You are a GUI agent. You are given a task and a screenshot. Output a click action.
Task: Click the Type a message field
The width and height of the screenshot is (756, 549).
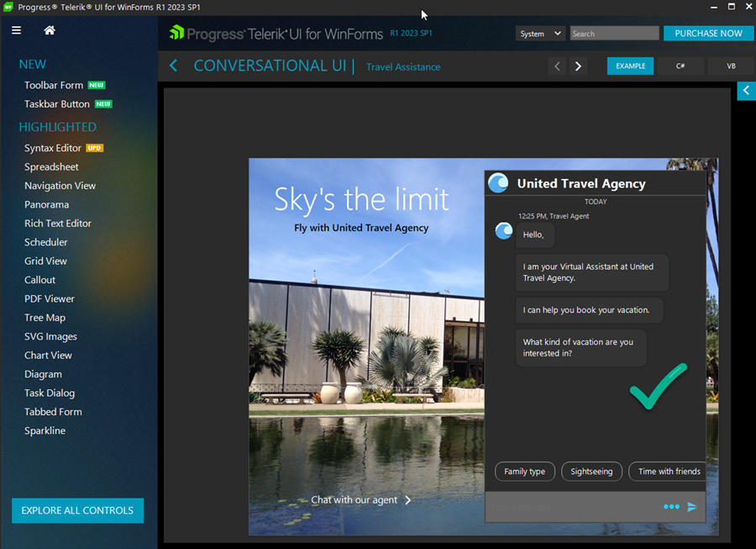(574, 507)
